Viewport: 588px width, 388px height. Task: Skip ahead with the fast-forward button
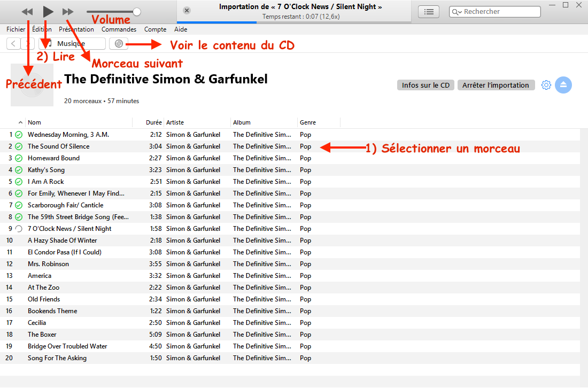click(68, 12)
